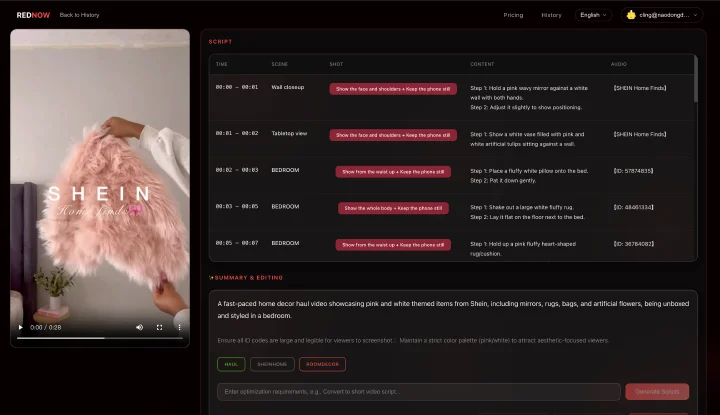The height and width of the screenshot is (415, 720).
Task: Open the account menu dropdown
Action: click(662, 15)
